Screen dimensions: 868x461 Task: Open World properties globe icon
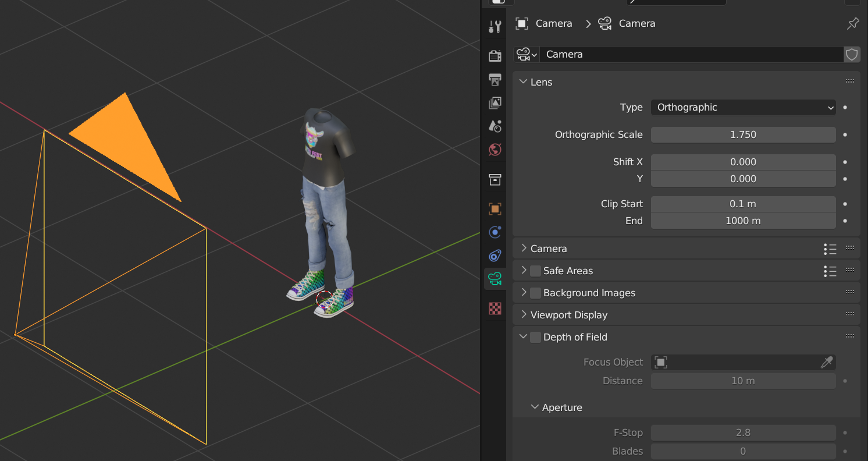click(x=495, y=150)
